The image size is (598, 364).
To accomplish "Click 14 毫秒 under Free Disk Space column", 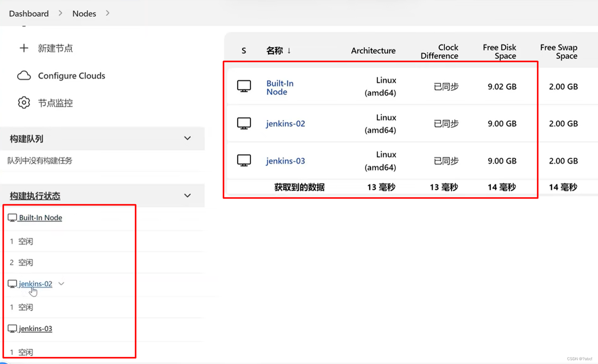I will (502, 187).
